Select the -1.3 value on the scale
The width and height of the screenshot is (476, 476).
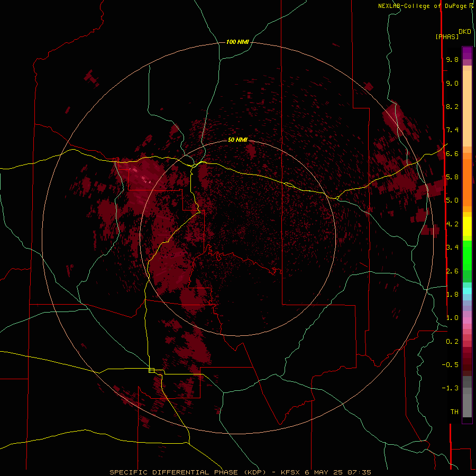450,388
